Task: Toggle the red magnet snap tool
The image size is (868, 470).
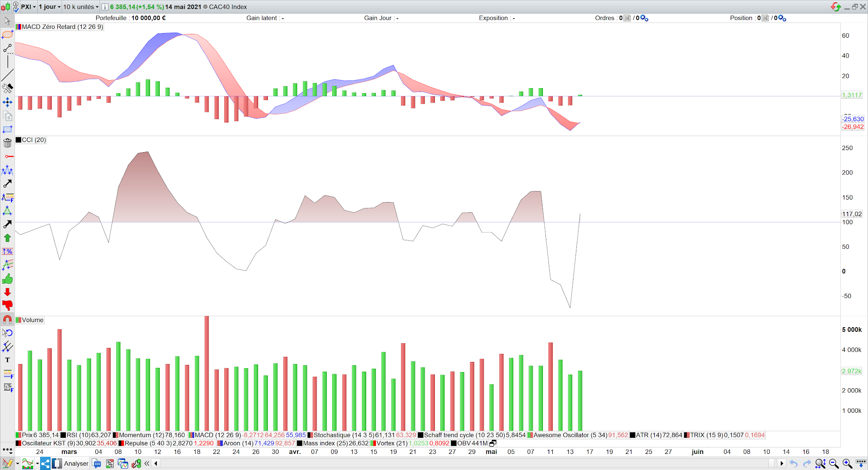Action: pyautogui.click(x=7, y=319)
